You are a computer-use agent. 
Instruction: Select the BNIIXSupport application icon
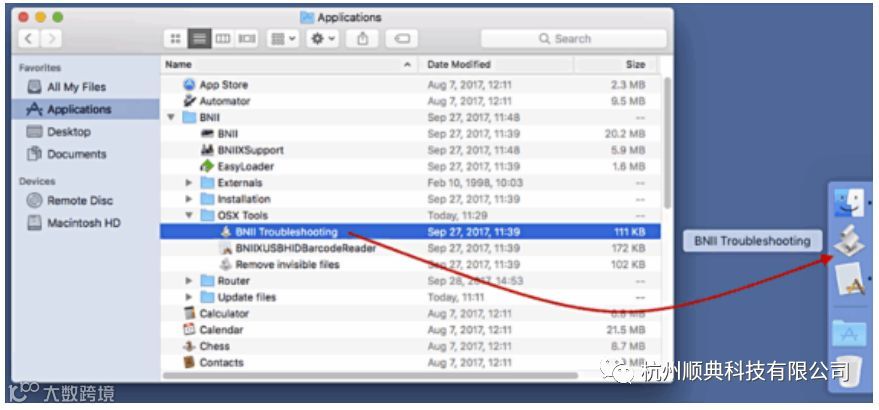tap(208, 150)
